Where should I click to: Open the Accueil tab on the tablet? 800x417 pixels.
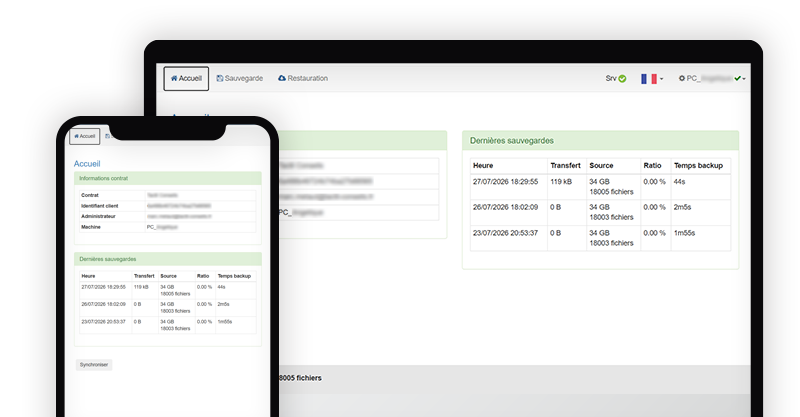(186, 79)
